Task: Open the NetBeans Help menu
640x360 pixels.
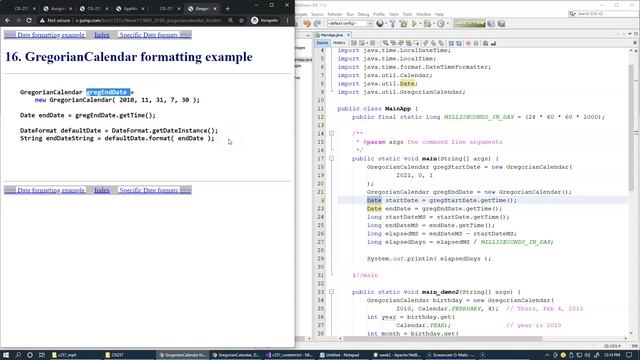Action: point(439,14)
